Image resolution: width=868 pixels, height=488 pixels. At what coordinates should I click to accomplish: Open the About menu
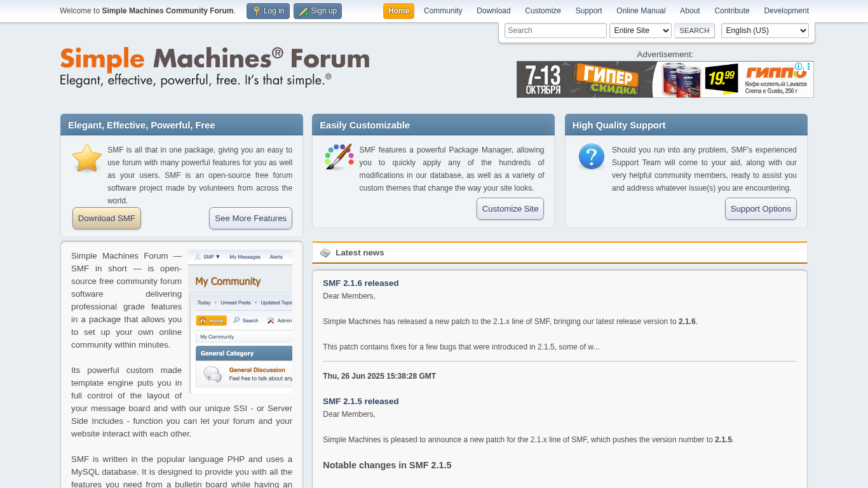(690, 11)
